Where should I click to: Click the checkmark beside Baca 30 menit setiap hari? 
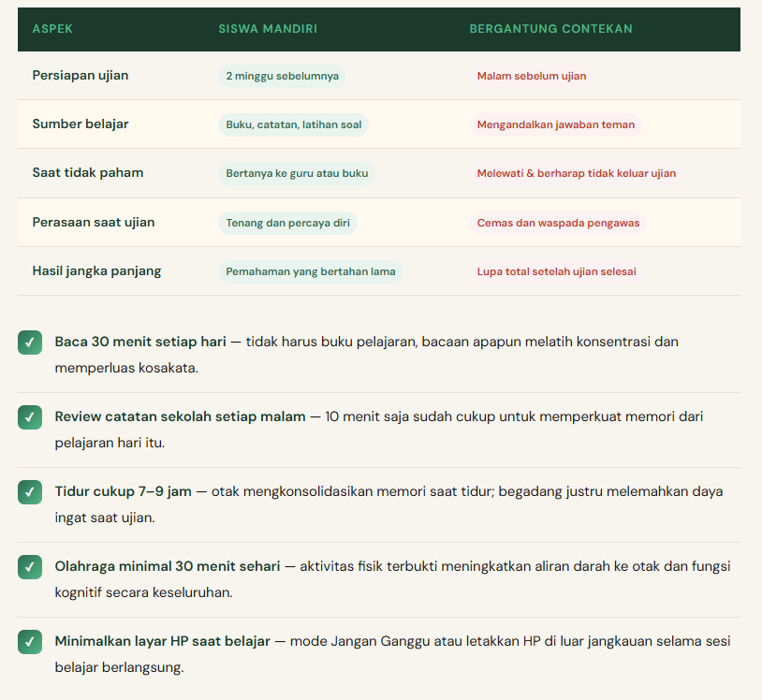coord(30,343)
